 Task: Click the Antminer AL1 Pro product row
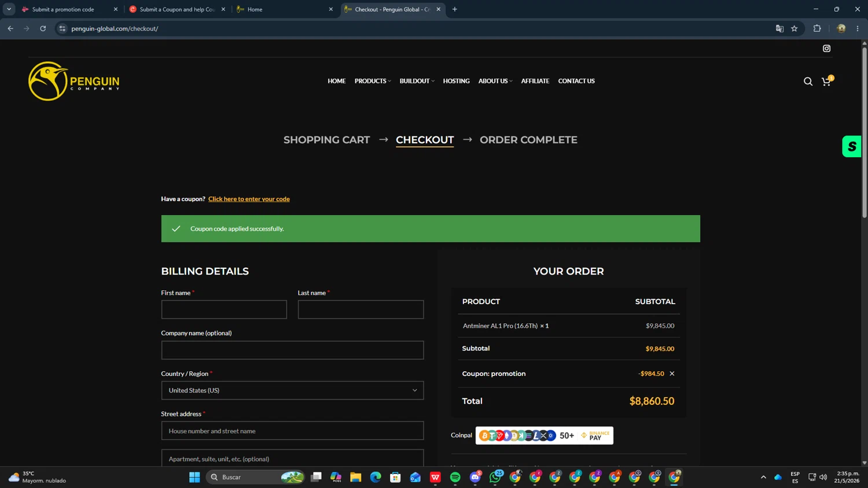pos(568,326)
